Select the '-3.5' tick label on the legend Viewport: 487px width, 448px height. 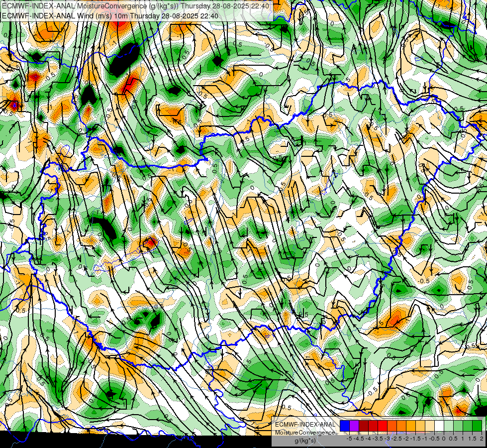(x=378, y=439)
